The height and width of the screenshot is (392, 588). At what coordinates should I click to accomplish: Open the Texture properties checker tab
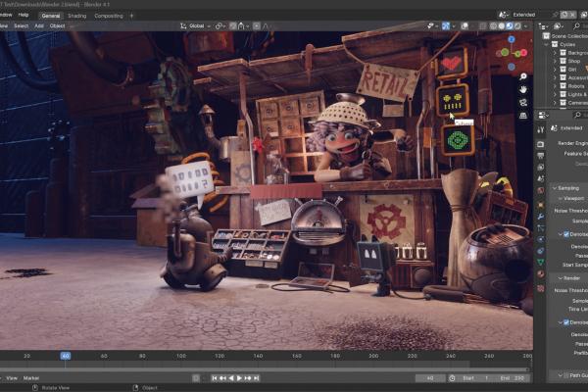tap(540, 288)
